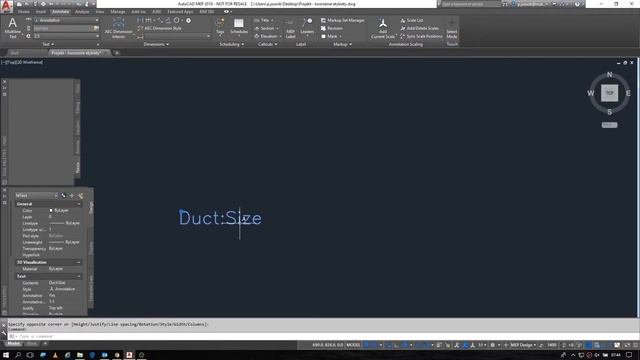Viewport: 640px width, 360px height.
Task: Open the dimension style dropdown
Action: (177, 36)
